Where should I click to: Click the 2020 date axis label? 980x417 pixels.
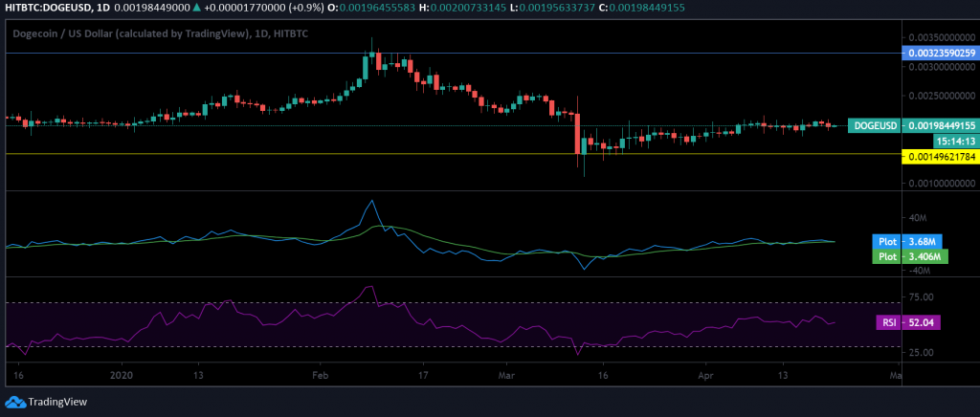click(x=122, y=377)
